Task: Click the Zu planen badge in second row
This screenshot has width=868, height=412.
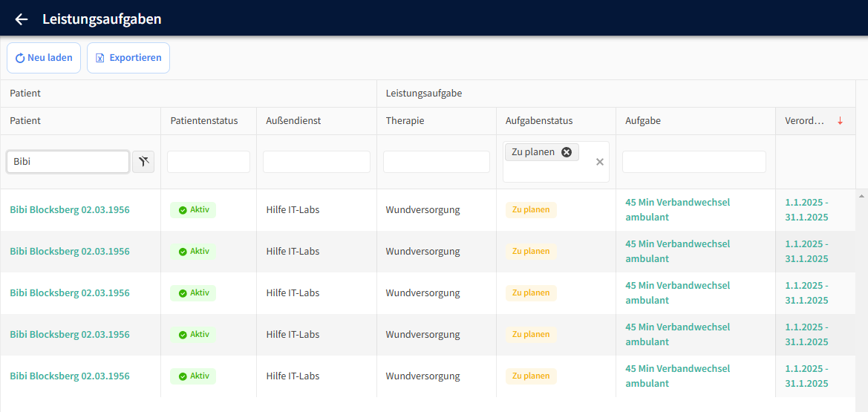Action: [531, 252]
